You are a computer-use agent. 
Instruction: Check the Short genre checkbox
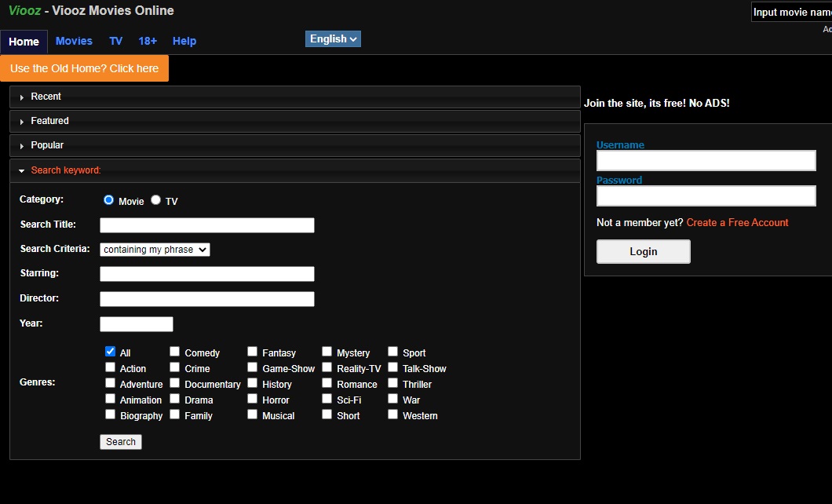click(x=327, y=415)
